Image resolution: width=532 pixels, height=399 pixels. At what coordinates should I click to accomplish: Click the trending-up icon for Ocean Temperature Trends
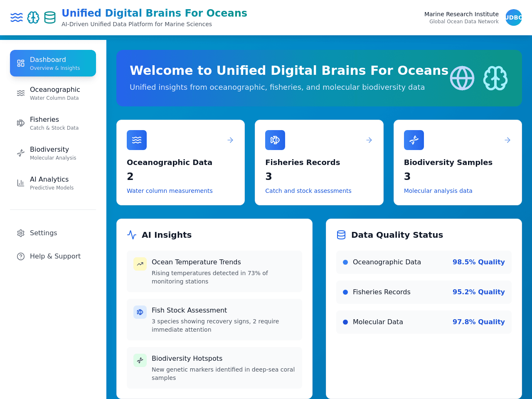click(140, 264)
